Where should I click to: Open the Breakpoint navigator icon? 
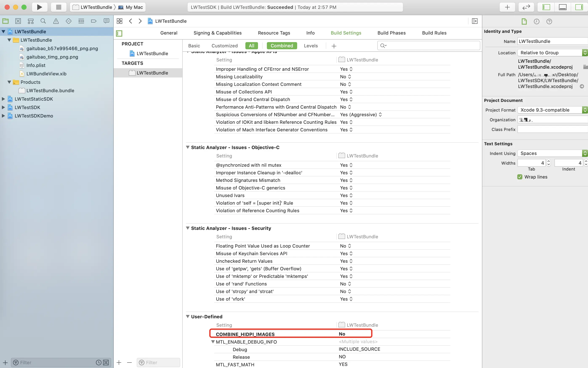(x=94, y=21)
